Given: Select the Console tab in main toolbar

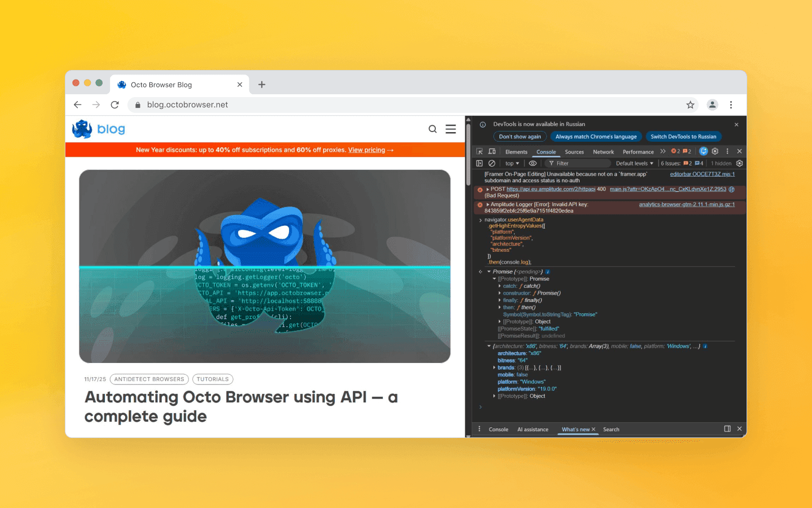Looking at the screenshot, I should [x=546, y=152].
